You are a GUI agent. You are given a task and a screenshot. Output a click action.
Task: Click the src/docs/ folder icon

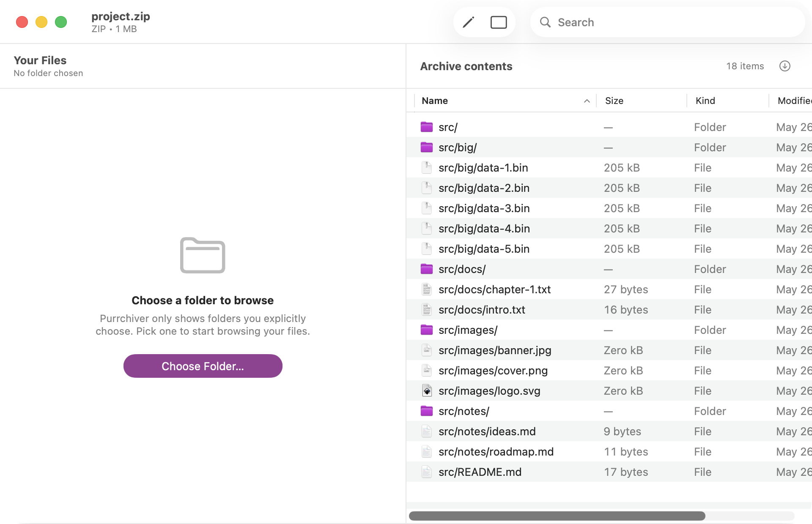point(427,269)
